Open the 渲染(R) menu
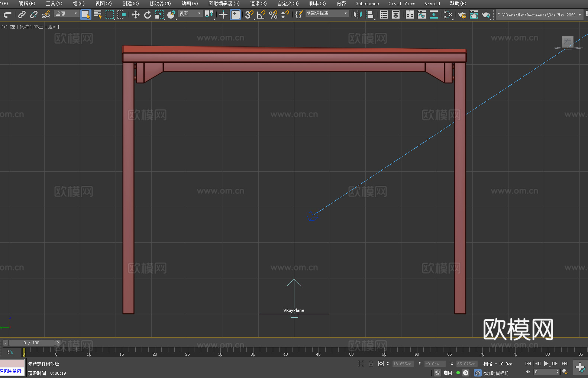This screenshot has height=378, width=588. click(x=258, y=3)
